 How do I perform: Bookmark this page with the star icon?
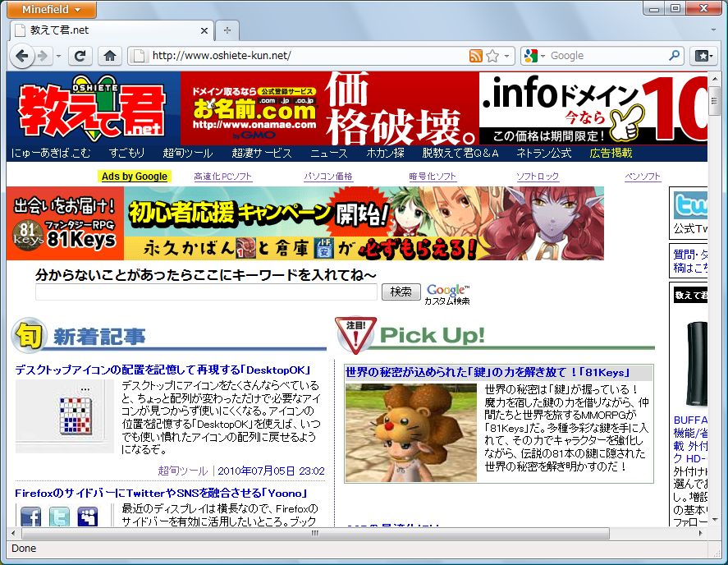pos(492,56)
